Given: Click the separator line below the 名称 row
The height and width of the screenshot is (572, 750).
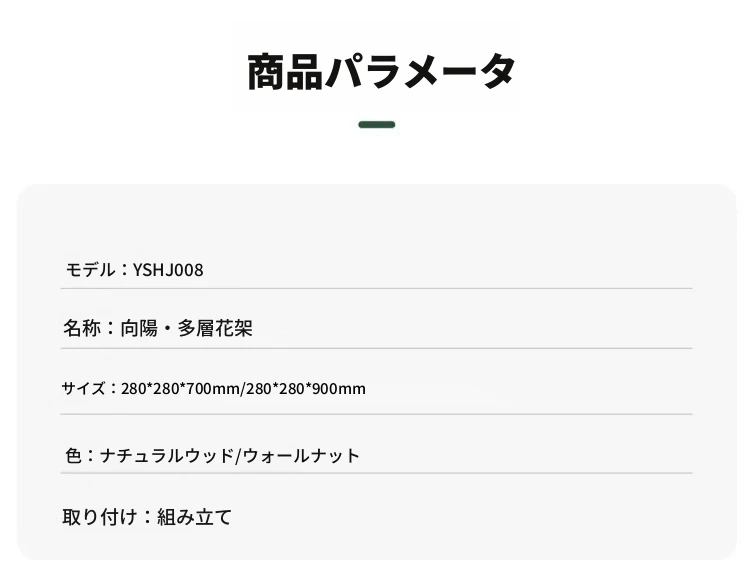Looking at the screenshot, I should pyautogui.click(x=376, y=348).
